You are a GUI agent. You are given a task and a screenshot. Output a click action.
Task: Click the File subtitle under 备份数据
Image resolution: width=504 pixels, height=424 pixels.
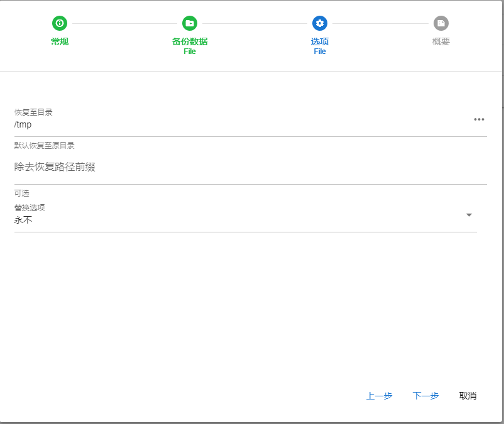click(190, 52)
